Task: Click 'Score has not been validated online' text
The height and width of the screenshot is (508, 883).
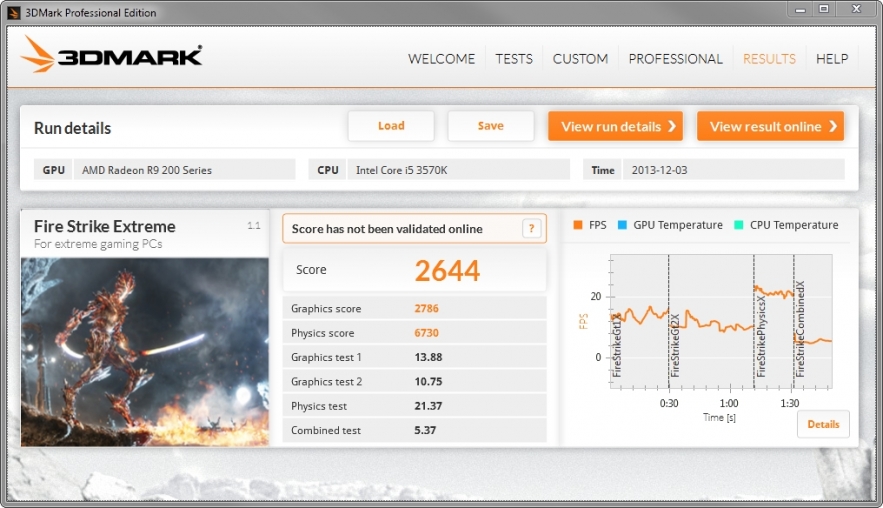Action: (x=387, y=229)
